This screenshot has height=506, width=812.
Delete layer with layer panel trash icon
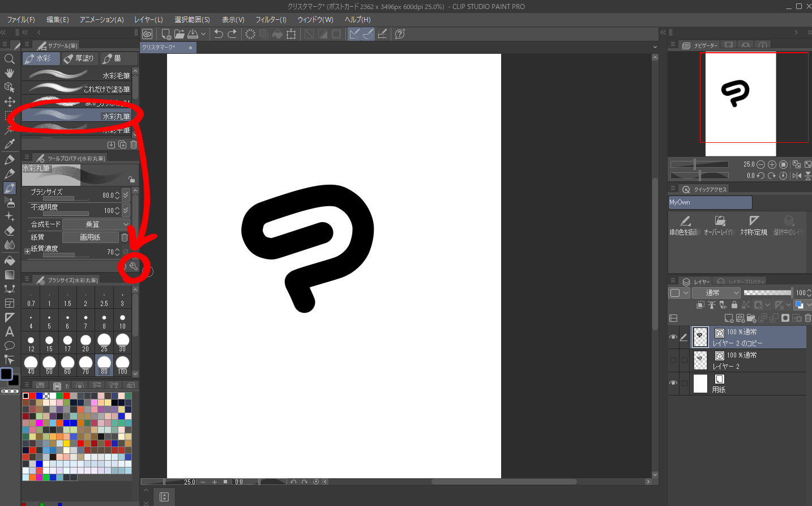[x=807, y=318]
